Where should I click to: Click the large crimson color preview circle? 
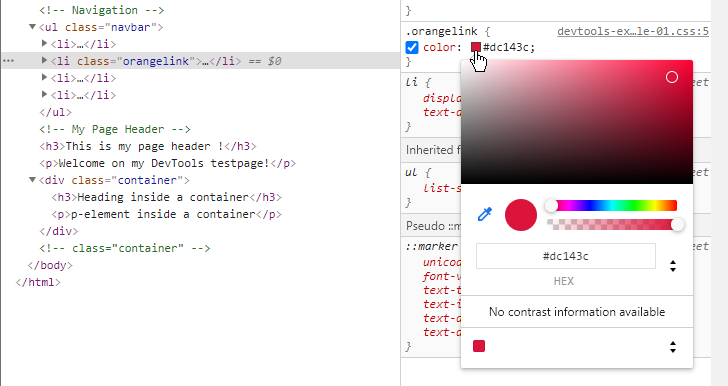[521, 215]
